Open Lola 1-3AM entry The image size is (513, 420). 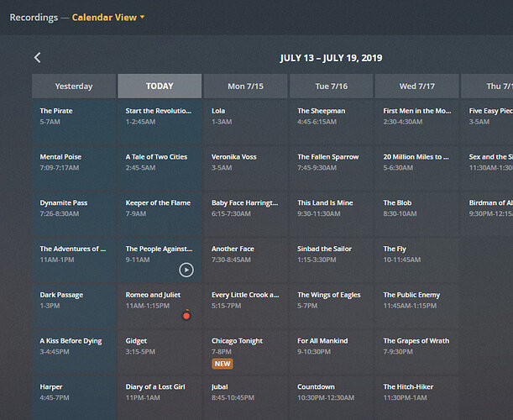tap(245, 122)
